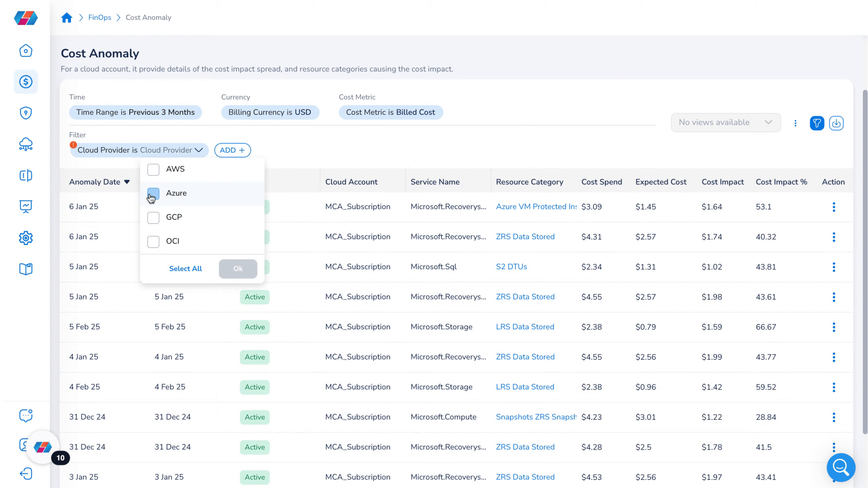This screenshot has height=488, width=868.
Task: Open action menu for row with 66.67 impact
Action: 834,327
